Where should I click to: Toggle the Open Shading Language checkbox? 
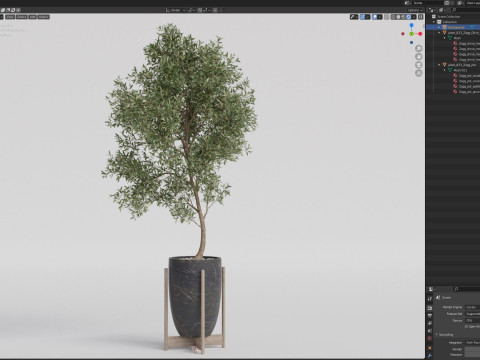[x=466, y=327]
